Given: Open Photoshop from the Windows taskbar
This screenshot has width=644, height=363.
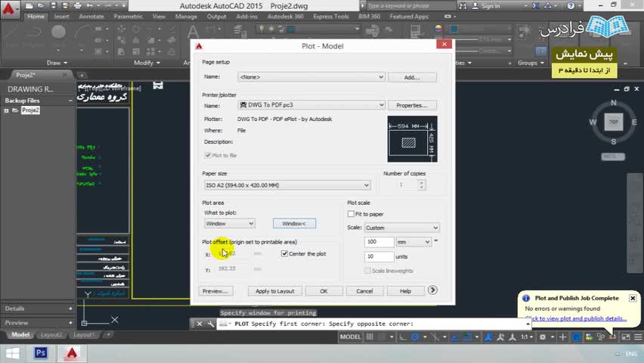Looking at the screenshot, I should (41, 353).
